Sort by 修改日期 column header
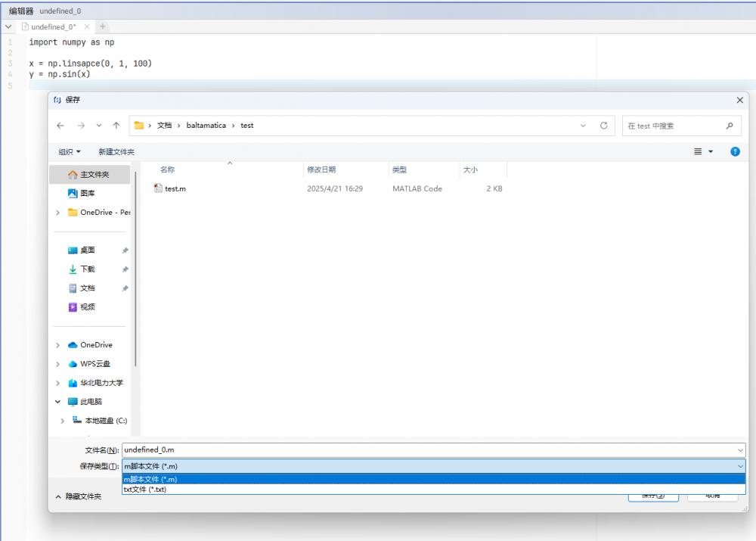This screenshot has height=541, width=756. (321, 169)
